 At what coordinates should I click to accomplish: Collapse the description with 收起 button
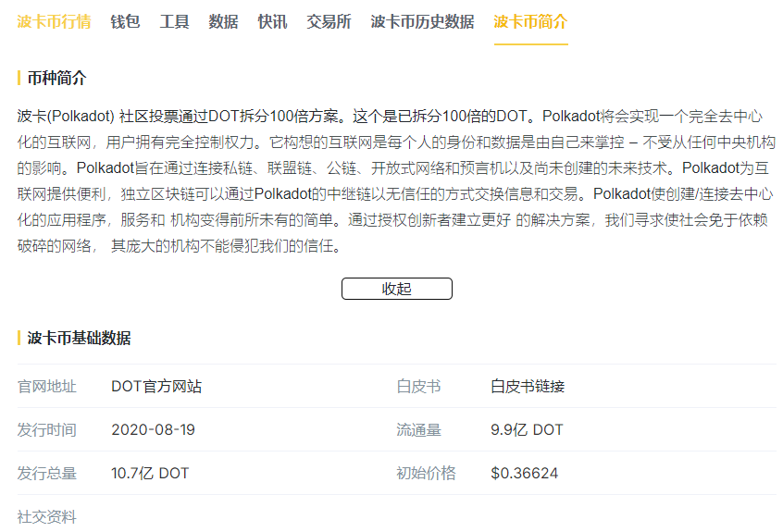click(x=396, y=289)
